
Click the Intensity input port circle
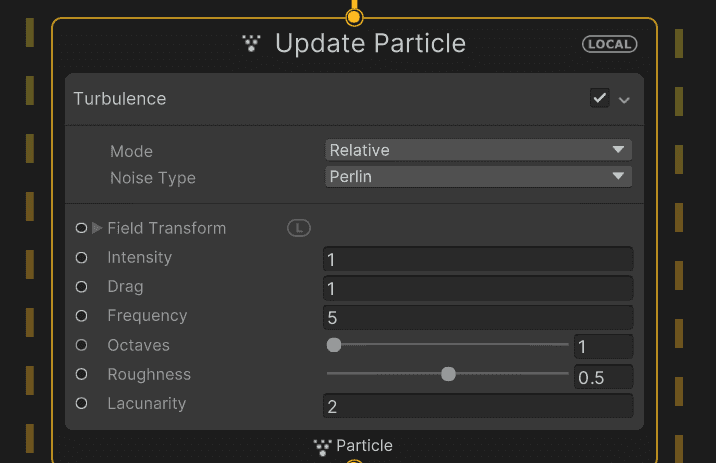[81, 258]
